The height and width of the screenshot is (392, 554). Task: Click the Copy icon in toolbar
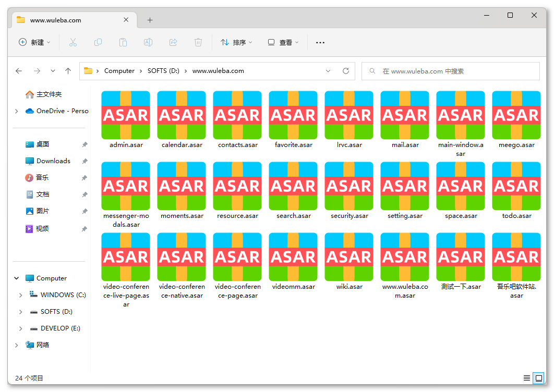98,42
